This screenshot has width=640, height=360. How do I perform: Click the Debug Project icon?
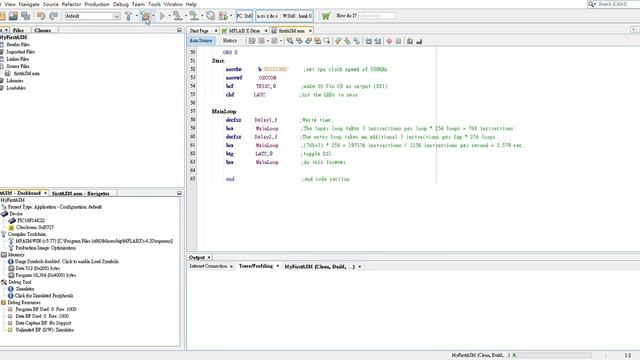tap(223, 16)
